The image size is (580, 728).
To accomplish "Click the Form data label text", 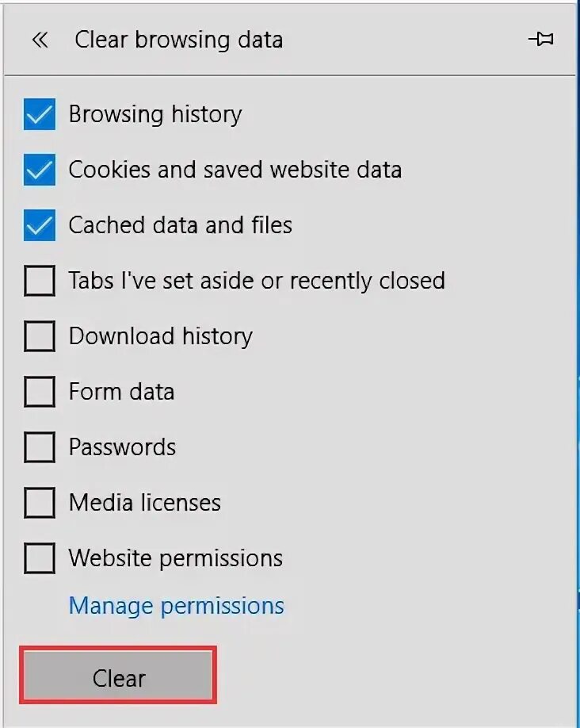I will tap(121, 392).
